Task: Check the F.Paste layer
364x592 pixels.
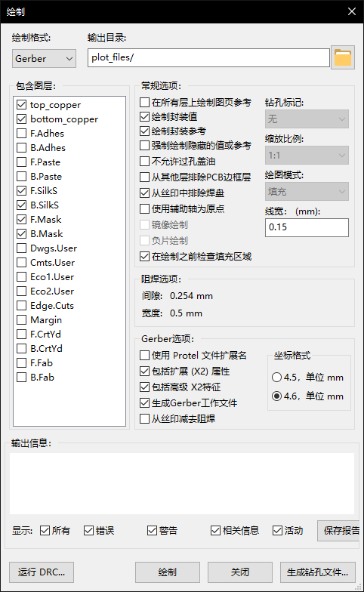Action: coord(21,162)
